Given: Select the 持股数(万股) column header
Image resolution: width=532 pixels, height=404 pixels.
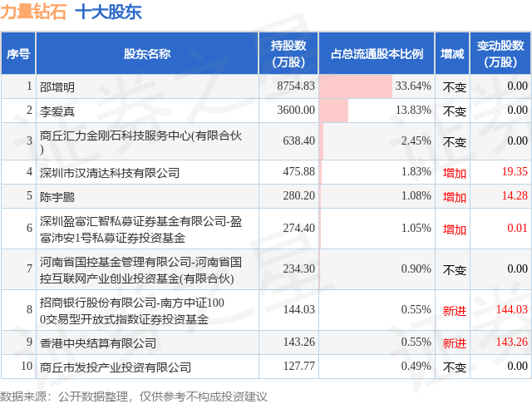Looking at the screenshot, I should pos(288,53).
